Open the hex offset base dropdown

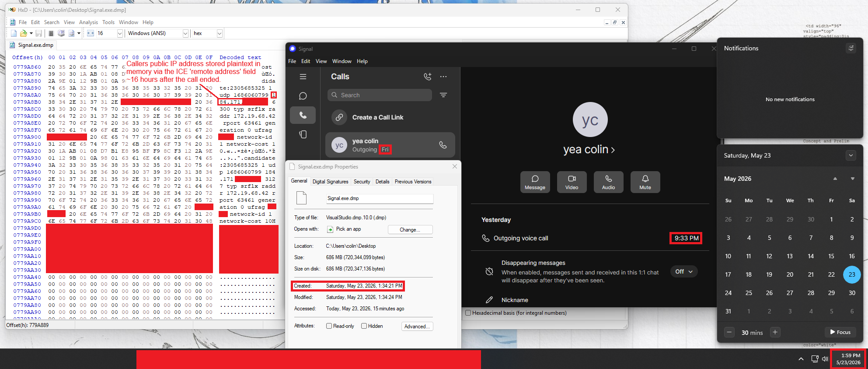[x=220, y=33]
